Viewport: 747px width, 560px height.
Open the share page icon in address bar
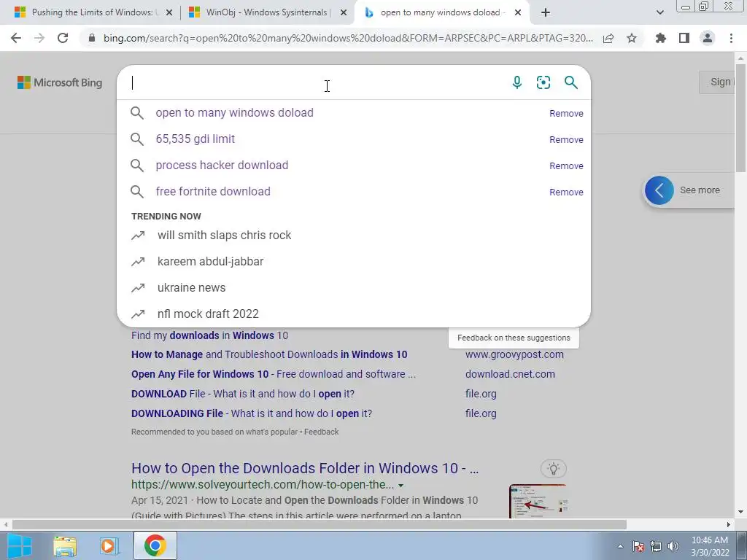tap(608, 38)
